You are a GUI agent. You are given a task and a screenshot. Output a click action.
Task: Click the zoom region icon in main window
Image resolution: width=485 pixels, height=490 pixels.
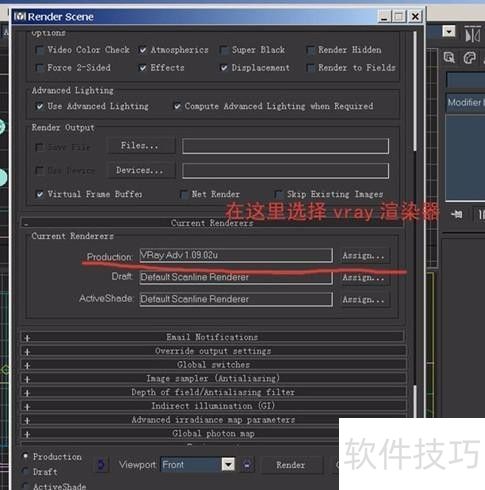[x=449, y=58]
